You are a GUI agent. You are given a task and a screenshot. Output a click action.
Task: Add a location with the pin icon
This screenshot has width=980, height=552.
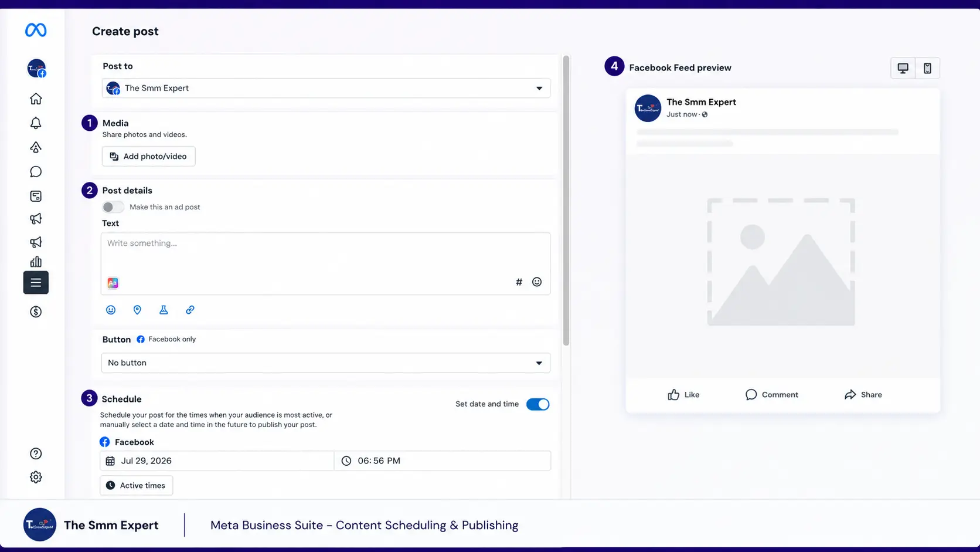pyautogui.click(x=137, y=310)
